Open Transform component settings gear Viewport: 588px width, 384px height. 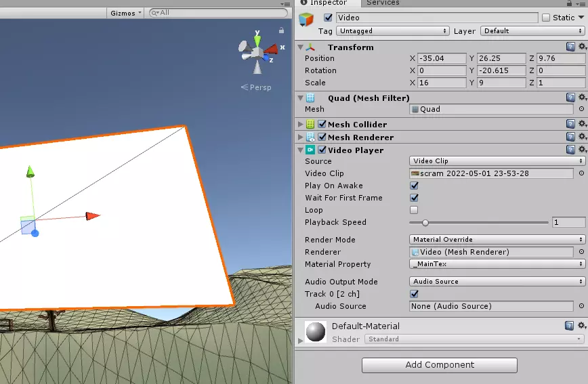tap(582, 47)
